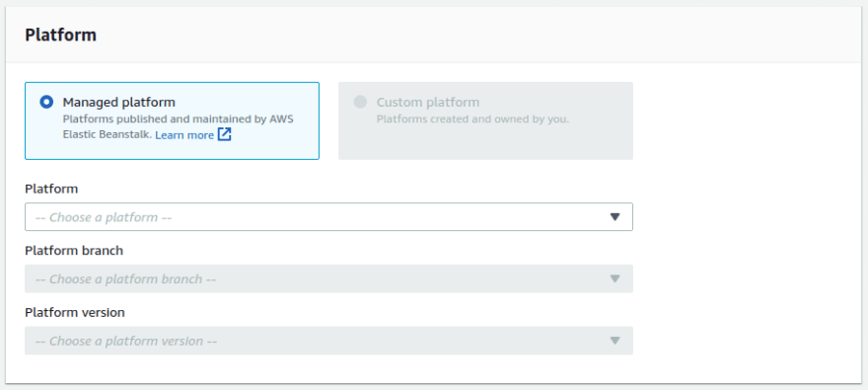
Task: Select the Custom platform radio button
Action: click(x=360, y=102)
